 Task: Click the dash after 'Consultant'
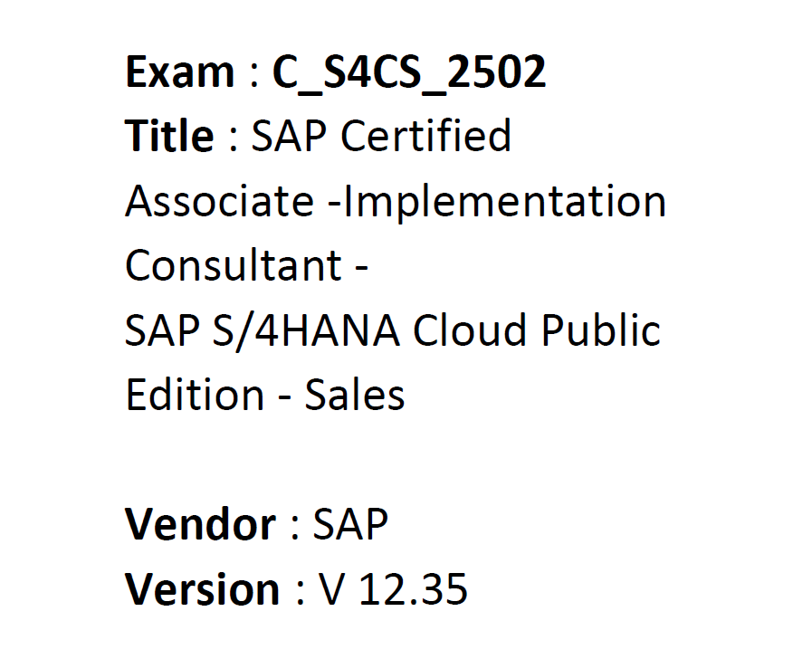click(x=361, y=268)
